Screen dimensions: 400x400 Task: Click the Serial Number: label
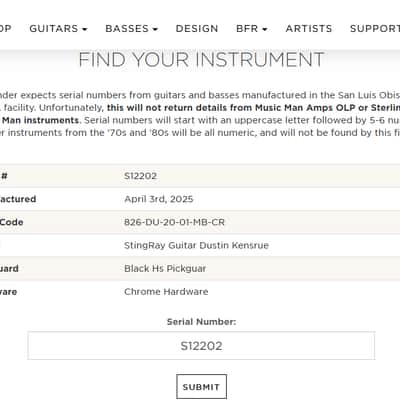[x=201, y=322]
